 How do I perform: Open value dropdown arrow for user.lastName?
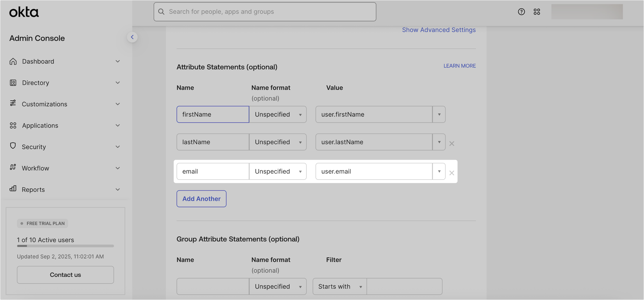[439, 142]
